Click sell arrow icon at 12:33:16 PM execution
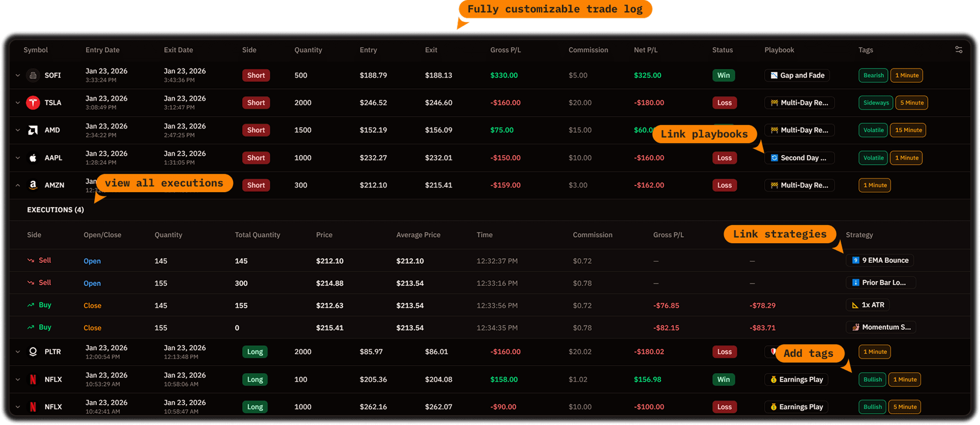The image size is (980, 425). [x=31, y=282]
